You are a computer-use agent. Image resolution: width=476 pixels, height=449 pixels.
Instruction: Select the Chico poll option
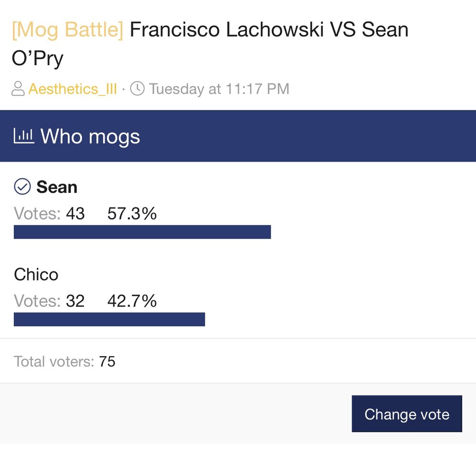click(x=36, y=275)
